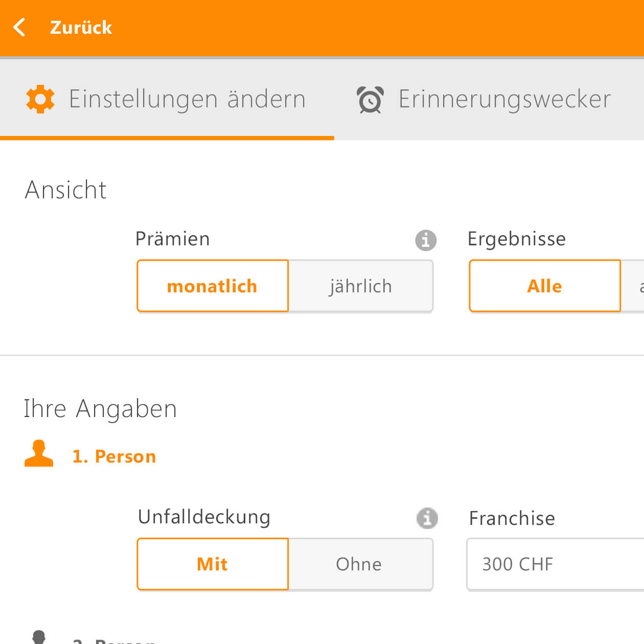Screen dimensions: 644x644
Task: Click the alarm clock reminder icon
Action: click(370, 99)
